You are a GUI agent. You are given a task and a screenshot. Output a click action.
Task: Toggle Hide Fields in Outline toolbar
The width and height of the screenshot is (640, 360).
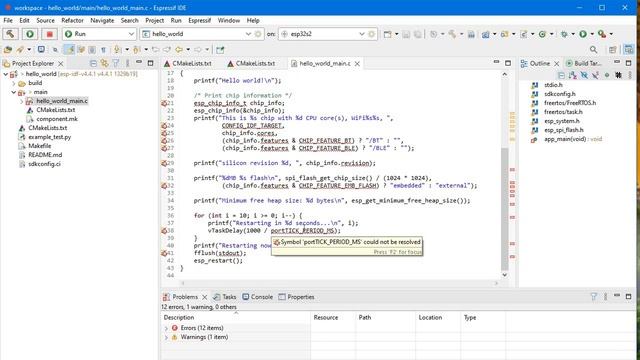[584, 75]
